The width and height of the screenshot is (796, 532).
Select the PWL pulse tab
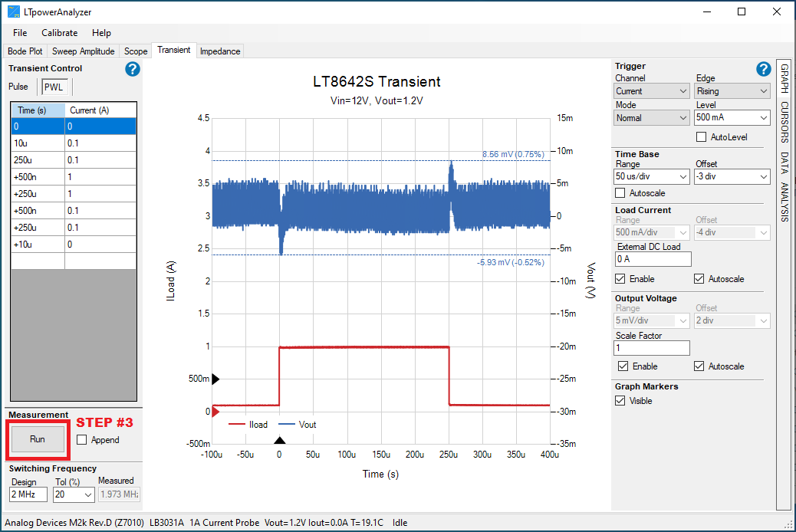click(54, 87)
